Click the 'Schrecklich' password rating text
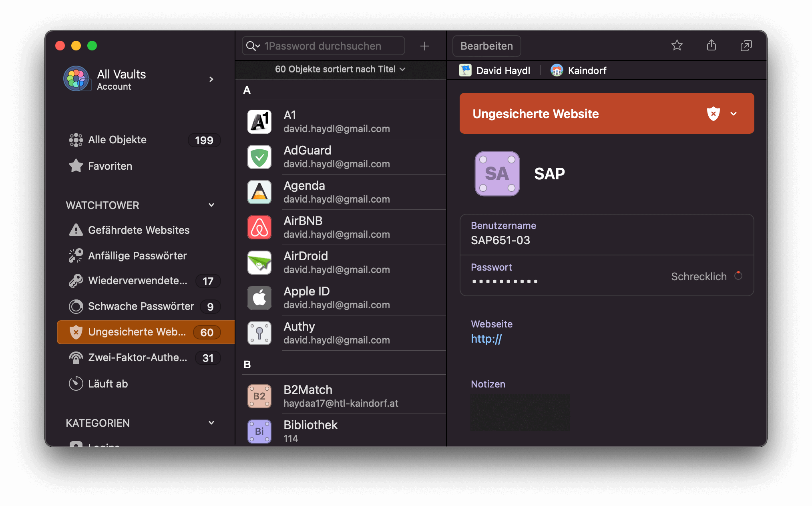812x506 pixels. click(x=699, y=277)
